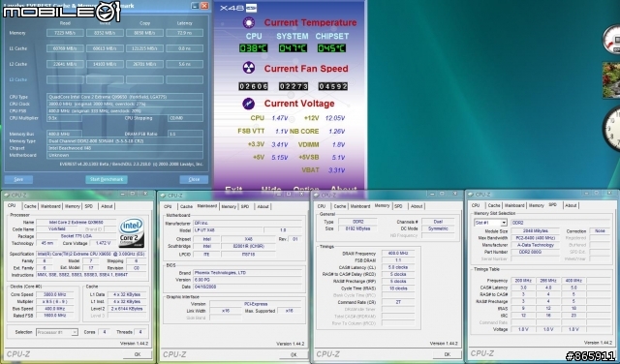Open SPD tab in CPU-Z memory Timings window
Screen dimensions: 620x364
pyautogui.click(x=398, y=206)
